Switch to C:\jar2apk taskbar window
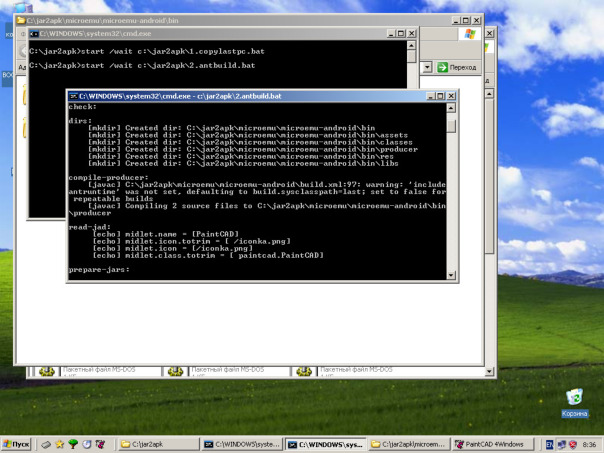Screen dimensions: 604x453 point(157,444)
